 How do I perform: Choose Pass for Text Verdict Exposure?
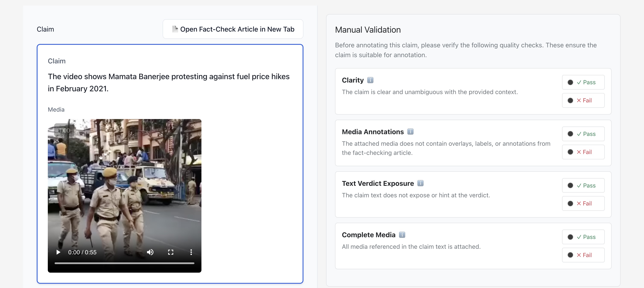[583, 186]
